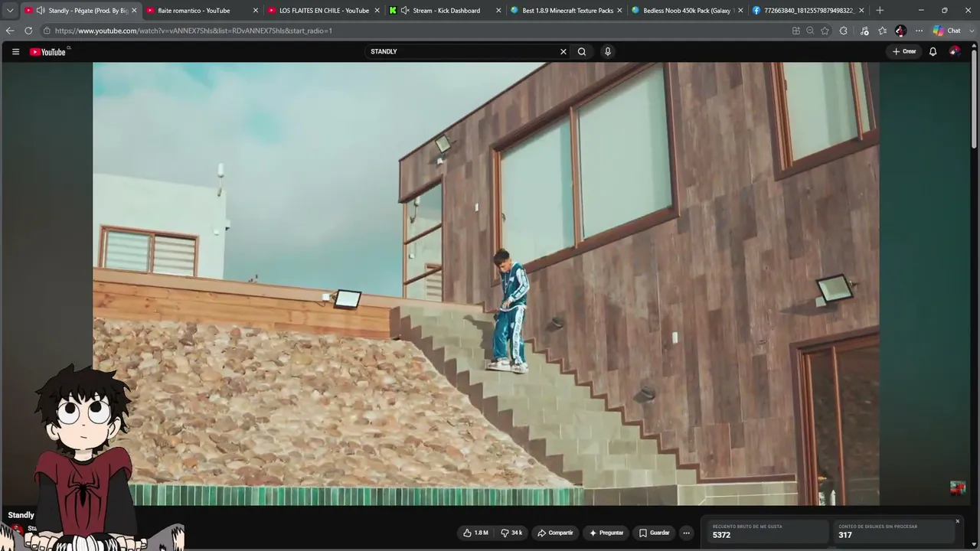The height and width of the screenshot is (551, 980).
Task: Add this page to favorites star
Action: point(825,31)
